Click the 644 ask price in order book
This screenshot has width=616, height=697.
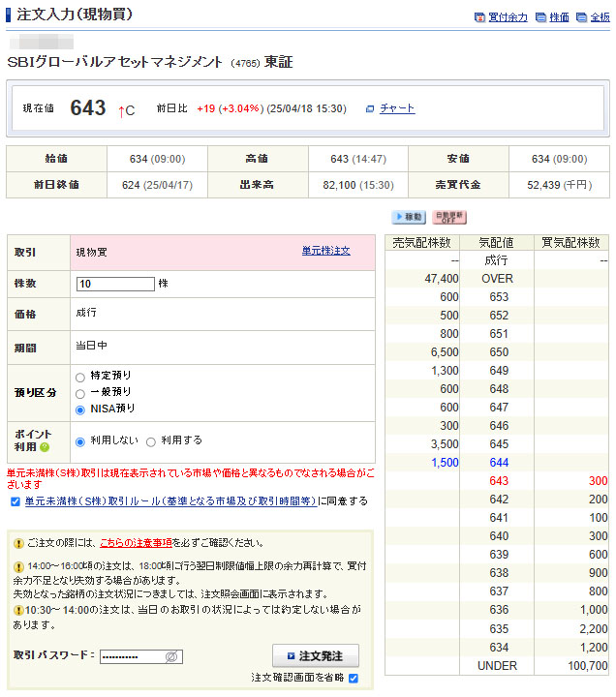[x=498, y=463]
